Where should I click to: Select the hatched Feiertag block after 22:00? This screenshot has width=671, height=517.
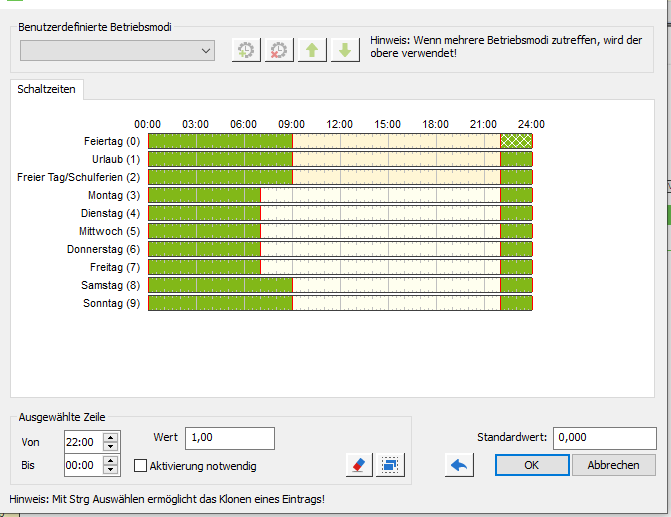516,141
